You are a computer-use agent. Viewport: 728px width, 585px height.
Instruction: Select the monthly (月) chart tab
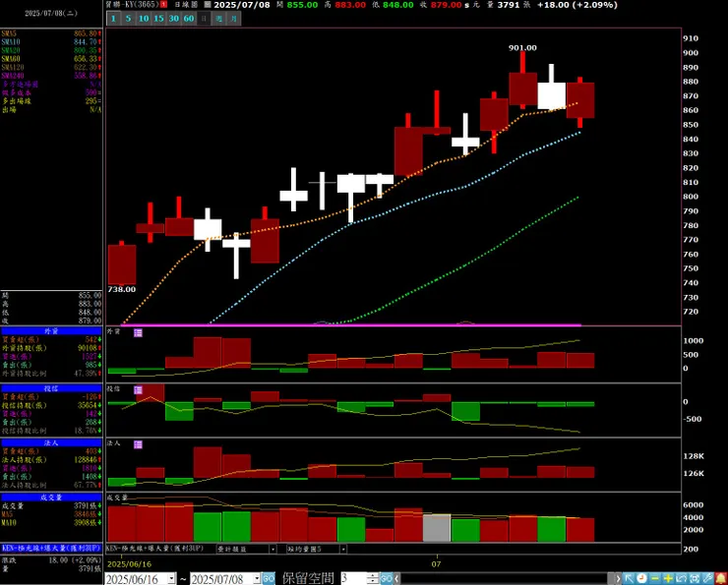233,19
